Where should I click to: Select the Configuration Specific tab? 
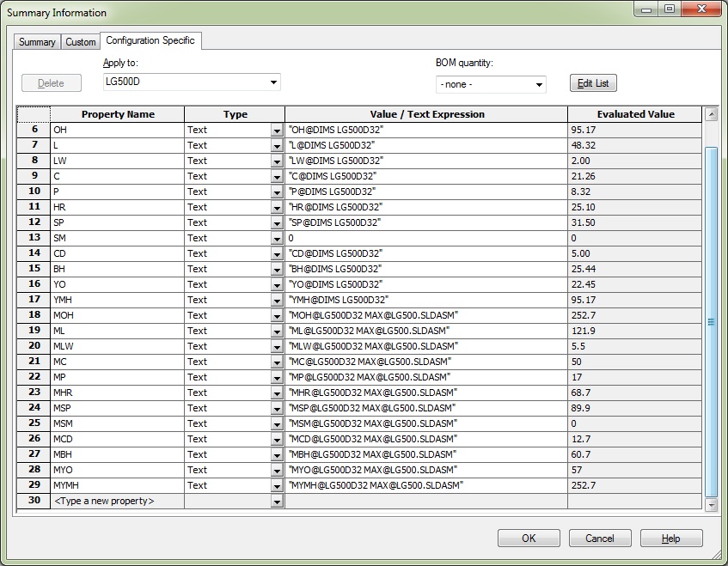pyautogui.click(x=150, y=40)
